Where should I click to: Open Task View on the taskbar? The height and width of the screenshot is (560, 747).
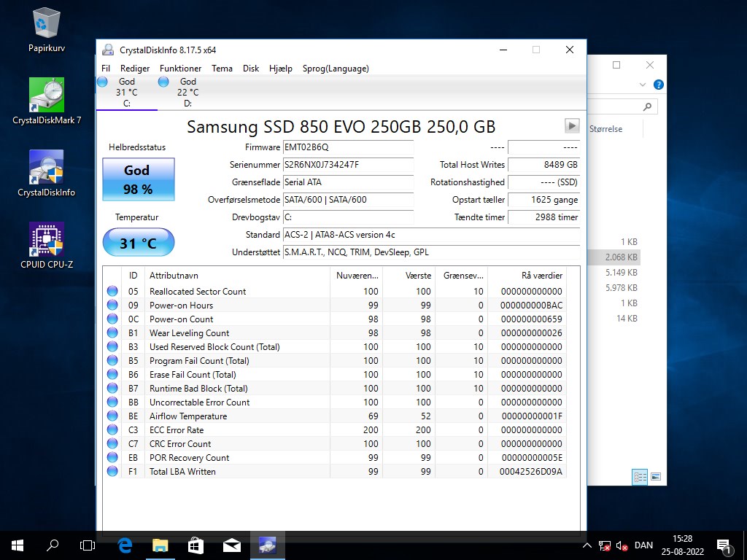point(88,545)
